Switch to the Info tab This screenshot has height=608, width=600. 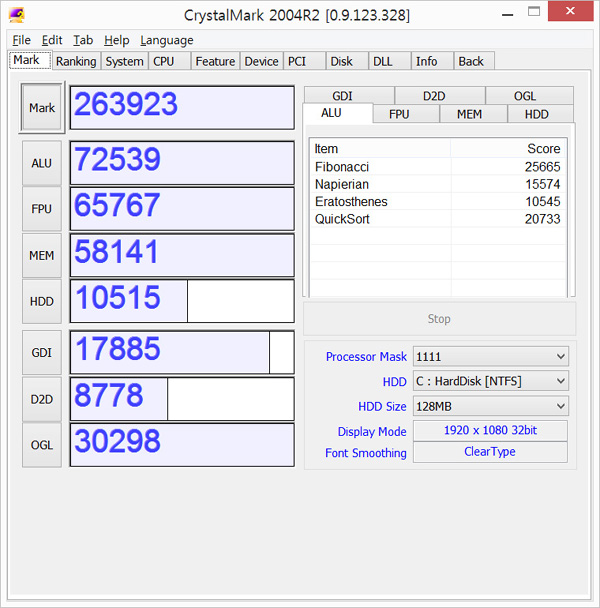(x=432, y=61)
